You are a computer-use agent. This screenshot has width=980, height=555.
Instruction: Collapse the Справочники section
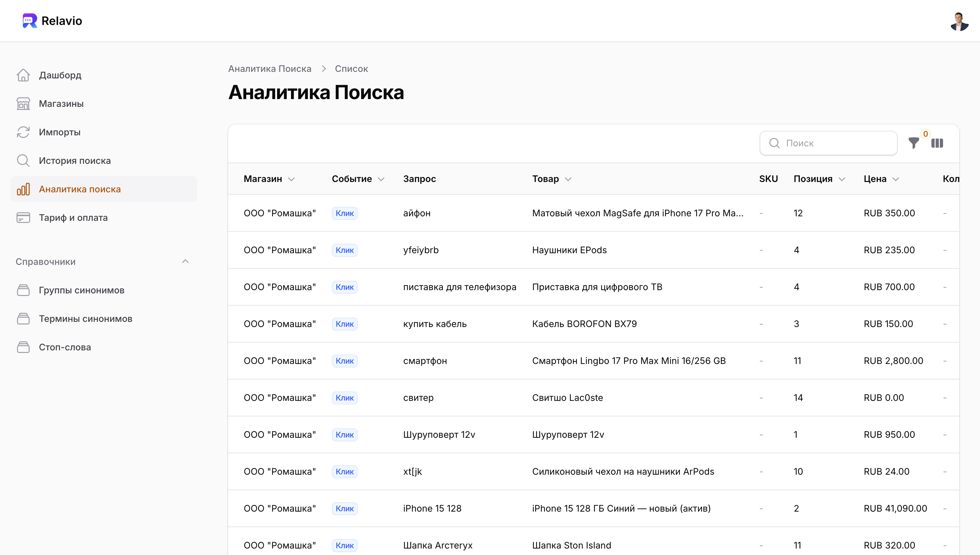185,262
